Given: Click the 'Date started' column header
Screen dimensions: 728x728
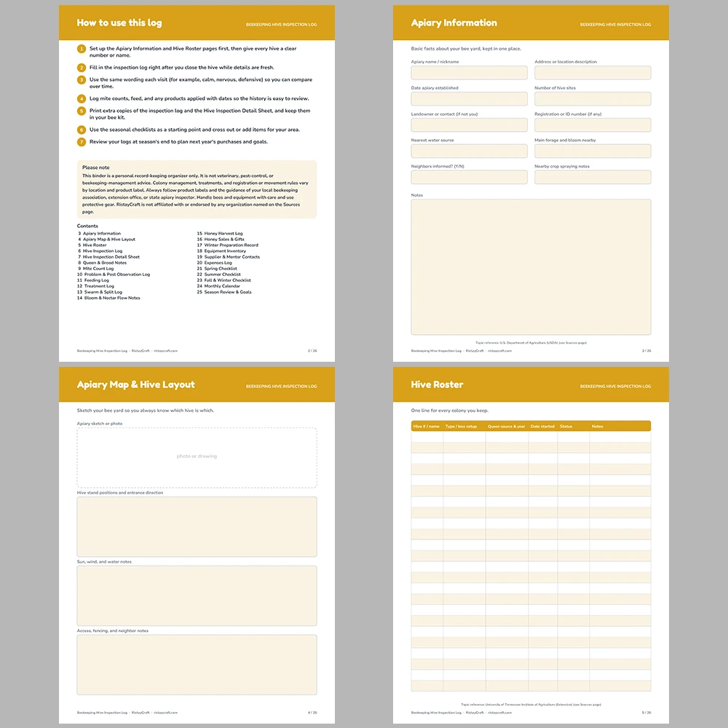Looking at the screenshot, I should [x=542, y=426].
